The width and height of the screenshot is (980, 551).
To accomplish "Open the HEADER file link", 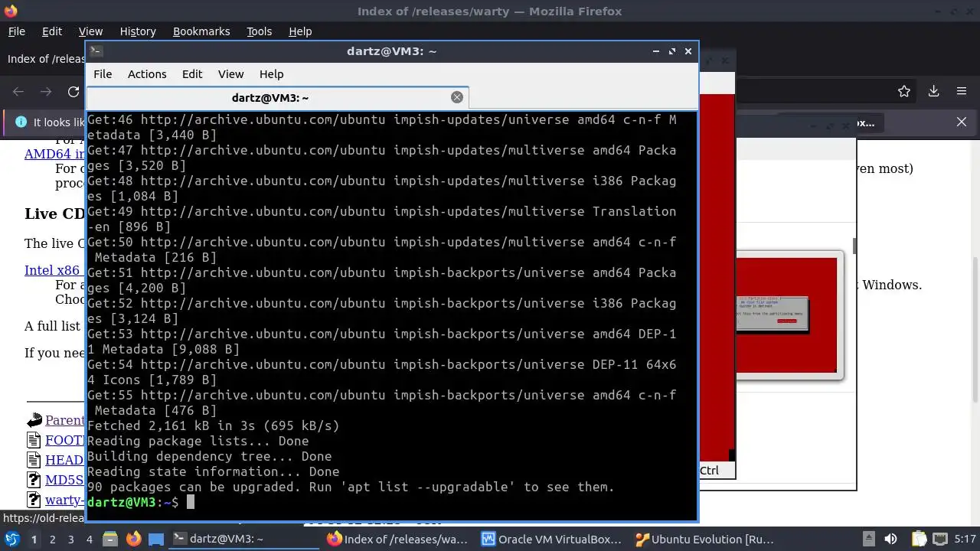I will tap(65, 460).
